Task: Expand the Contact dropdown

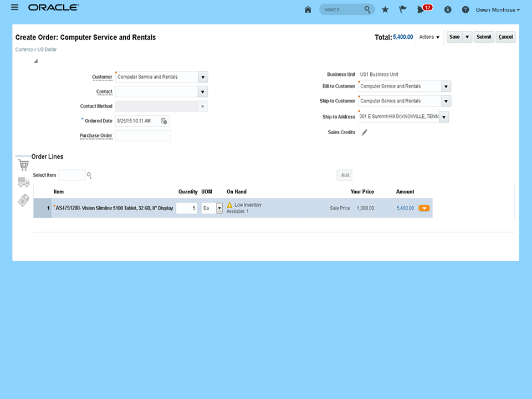Action: (203, 91)
